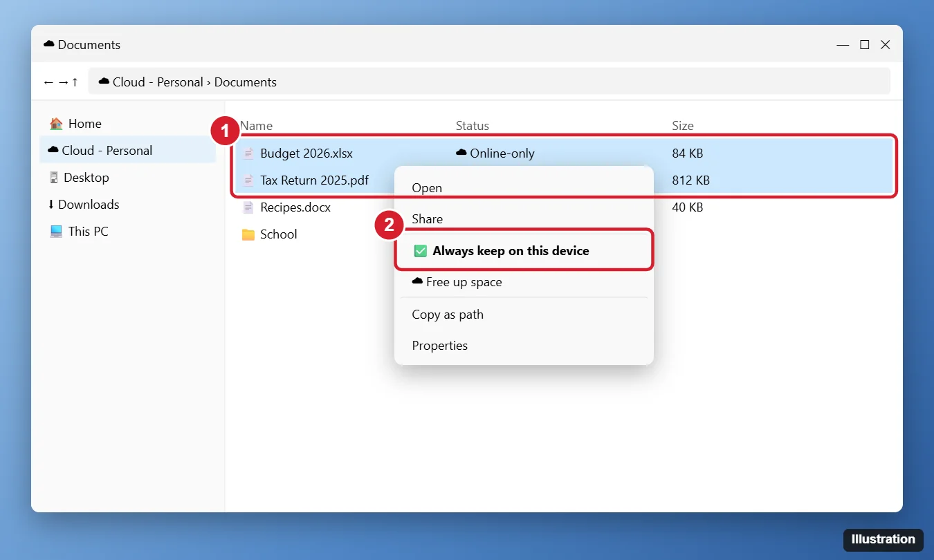
Task: Sort by the Size column header
Action: [x=683, y=126]
